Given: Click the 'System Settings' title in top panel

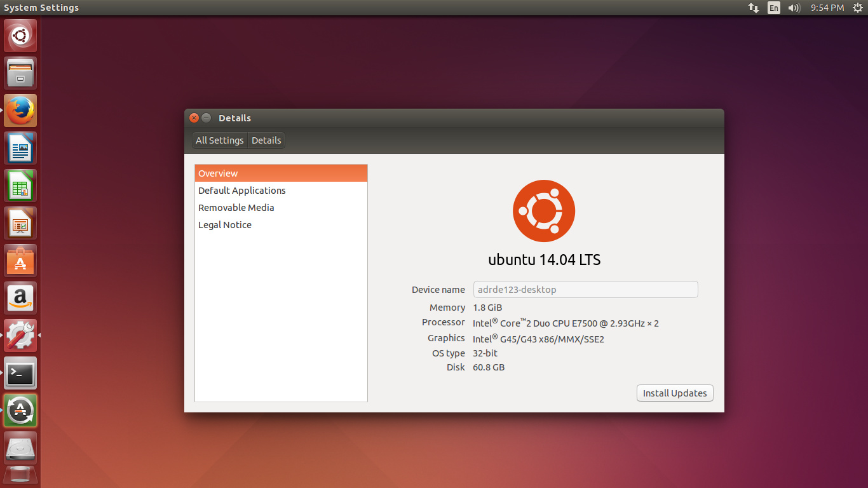Looking at the screenshot, I should tap(41, 8).
